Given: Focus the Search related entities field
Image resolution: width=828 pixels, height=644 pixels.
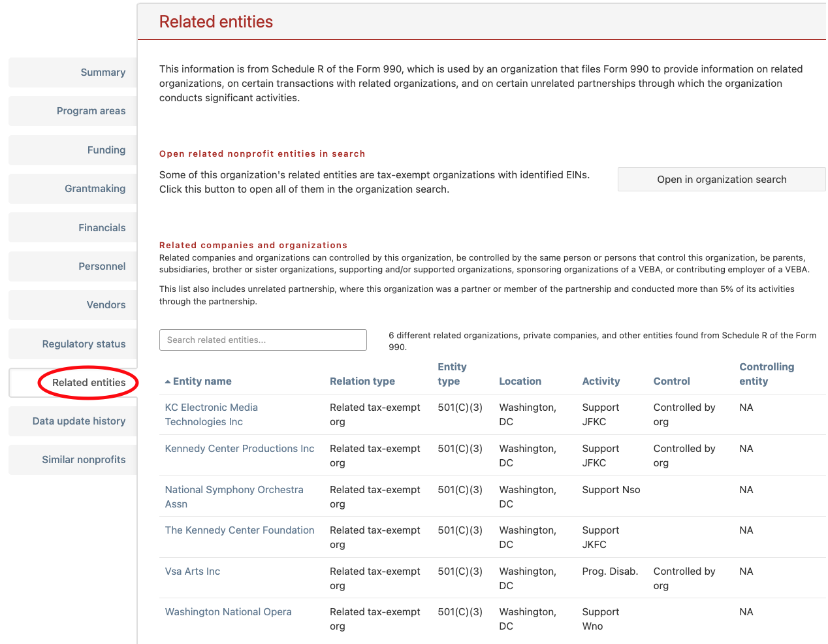Looking at the screenshot, I should 263,340.
